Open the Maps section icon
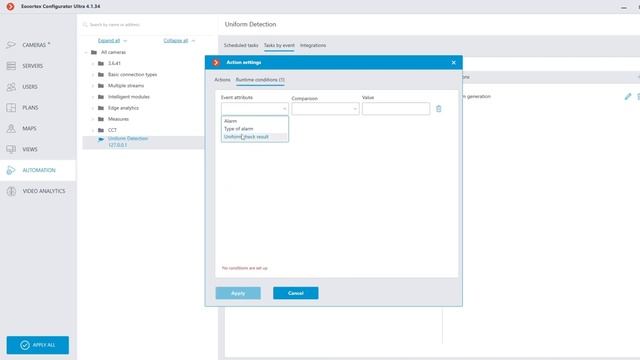This screenshot has height=360, width=640. coord(11,128)
